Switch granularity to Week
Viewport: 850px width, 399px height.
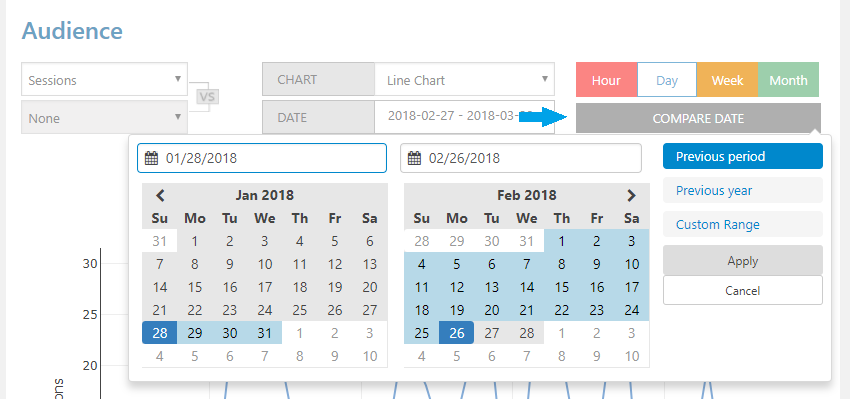[727, 80]
